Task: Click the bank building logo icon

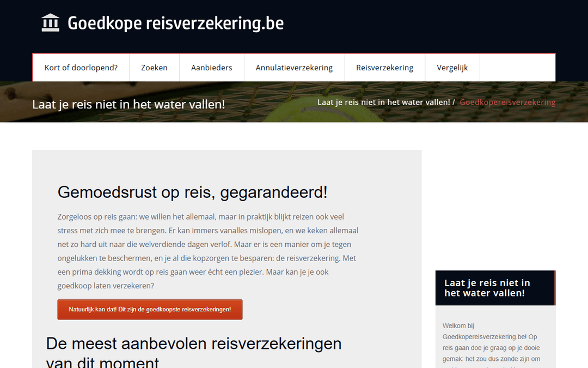Action: click(50, 23)
